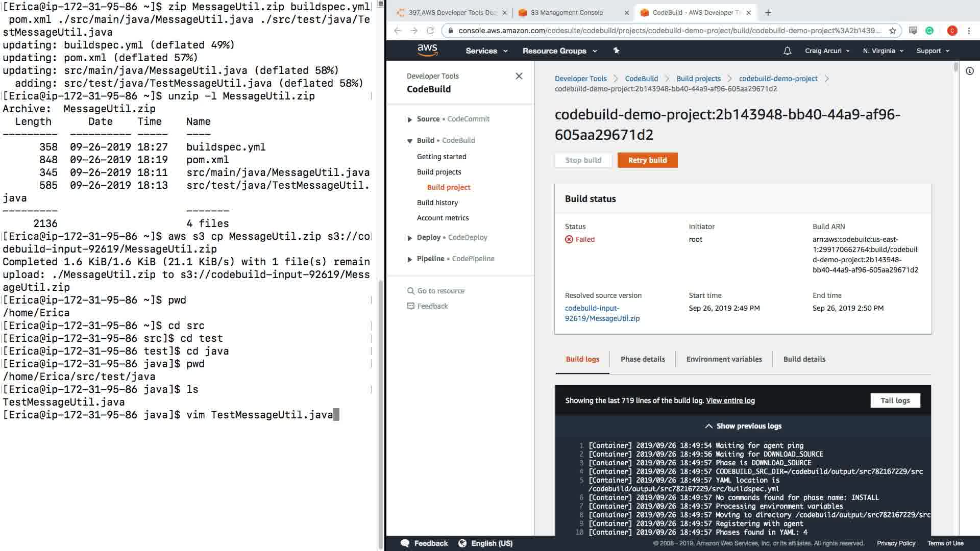Collapse the Build CodeBuild section
The width and height of the screenshot is (980, 551).
tap(409, 141)
